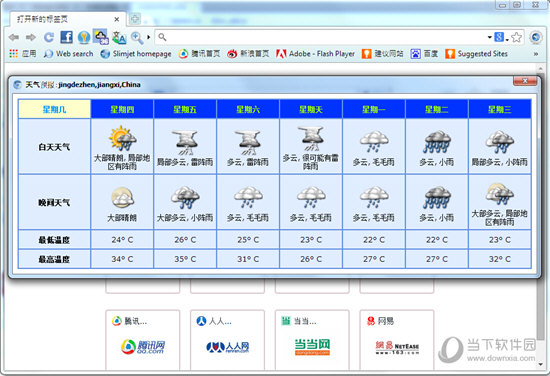
Task: Click the 星期二 night rain icon
Action: click(x=437, y=197)
